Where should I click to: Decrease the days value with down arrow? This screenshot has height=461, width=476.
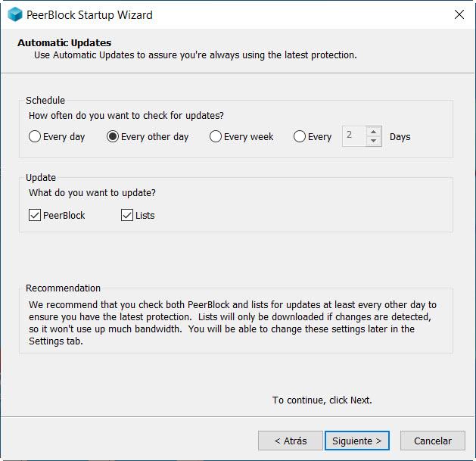pyautogui.click(x=373, y=141)
